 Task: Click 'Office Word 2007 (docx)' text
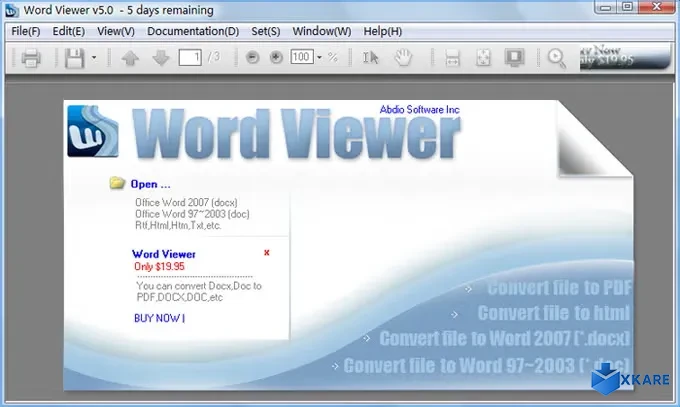[x=186, y=203]
